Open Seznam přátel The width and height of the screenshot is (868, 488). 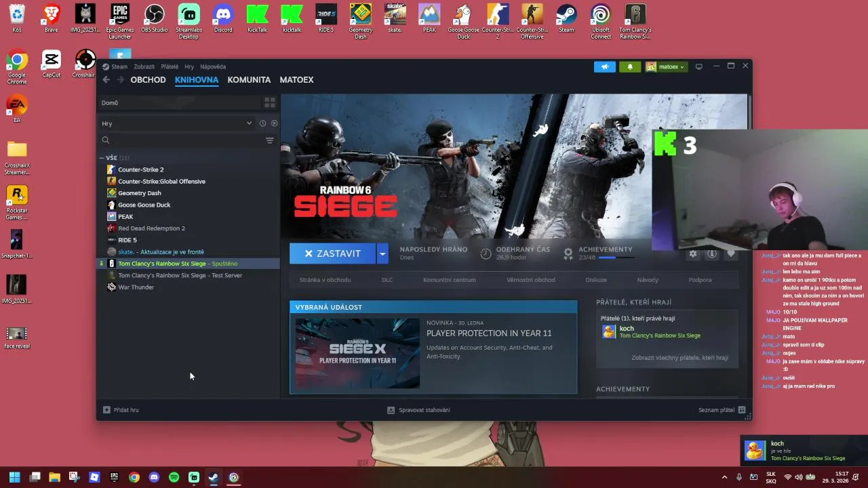(x=722, y=410)
